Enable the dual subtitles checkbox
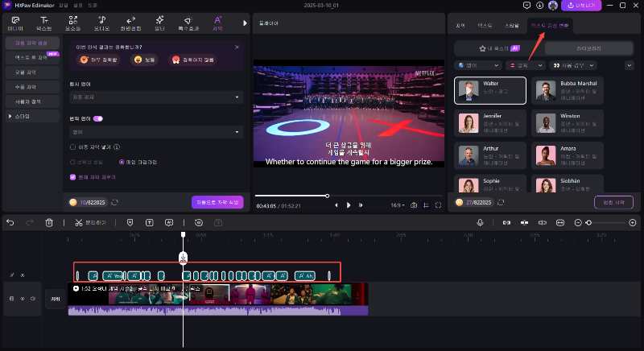 coord(73,147)
